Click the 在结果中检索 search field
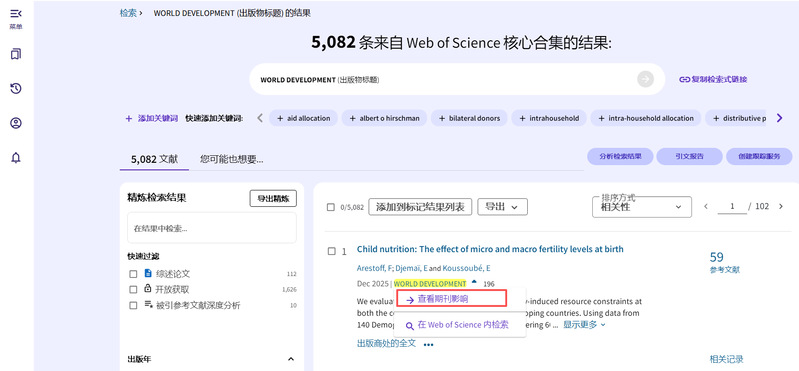799x371 pixels. [x=211, y=228]
